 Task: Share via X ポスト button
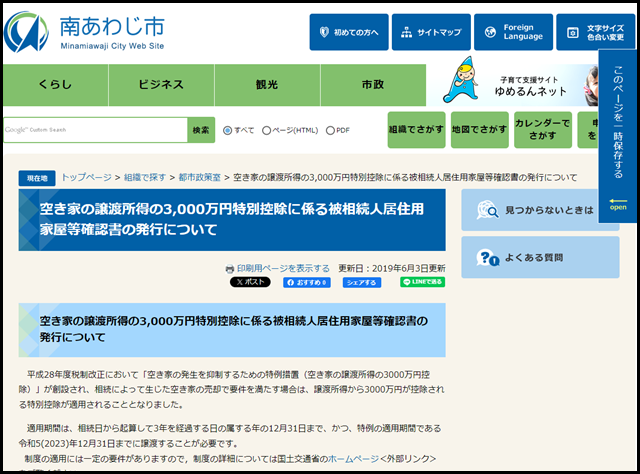pos(250,282)
